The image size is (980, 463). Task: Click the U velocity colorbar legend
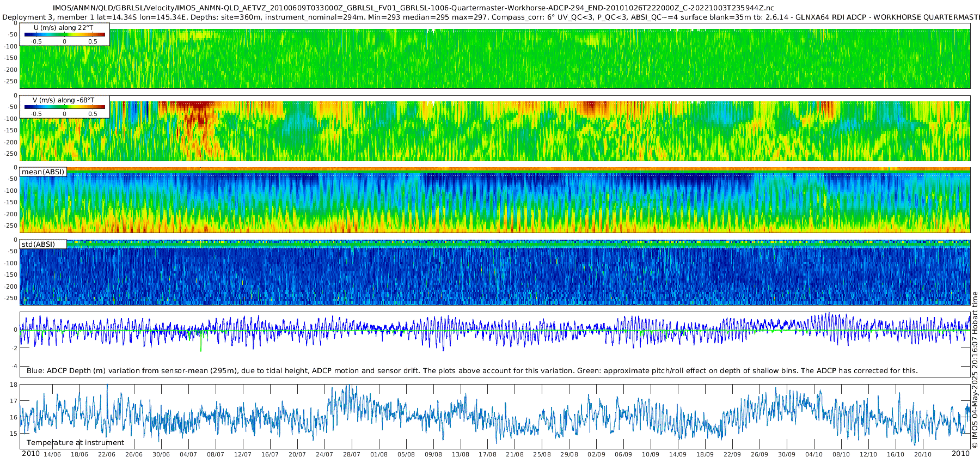[65, 34]
